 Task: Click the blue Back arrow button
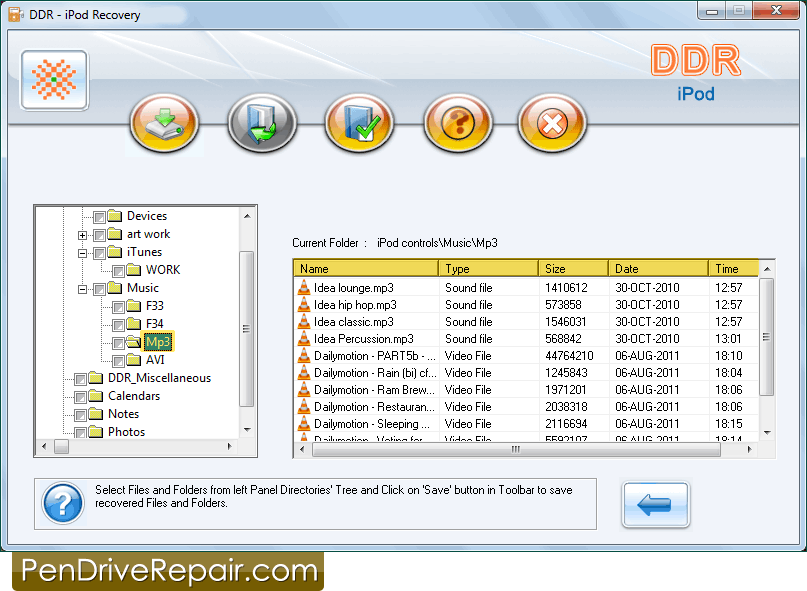(655, 505)
